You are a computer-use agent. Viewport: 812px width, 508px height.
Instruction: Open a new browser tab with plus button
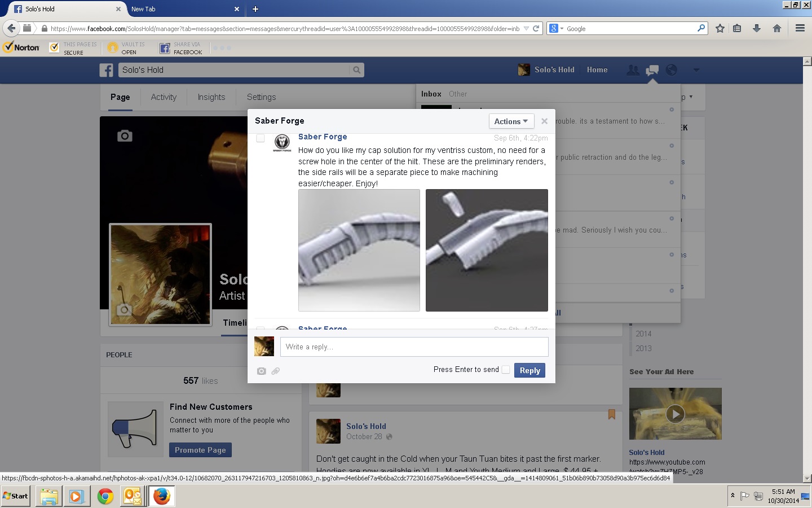pyautogui.click(x=255, y=9)
